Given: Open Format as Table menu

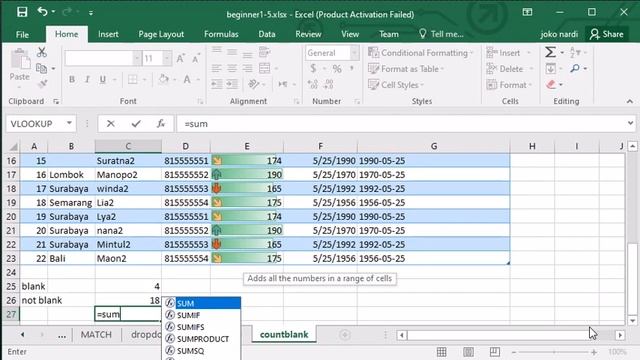Looking at the screenshot, I should 406,69.
